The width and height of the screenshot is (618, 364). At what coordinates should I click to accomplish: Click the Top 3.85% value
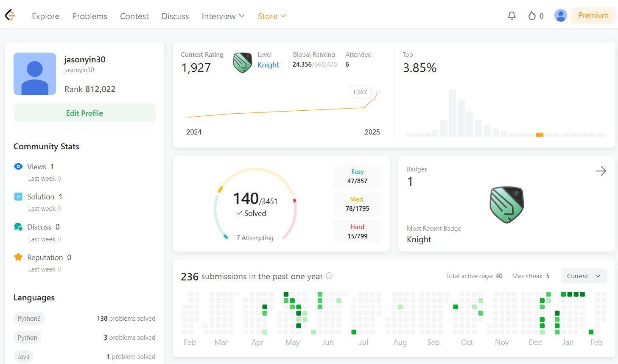(419, 68)
